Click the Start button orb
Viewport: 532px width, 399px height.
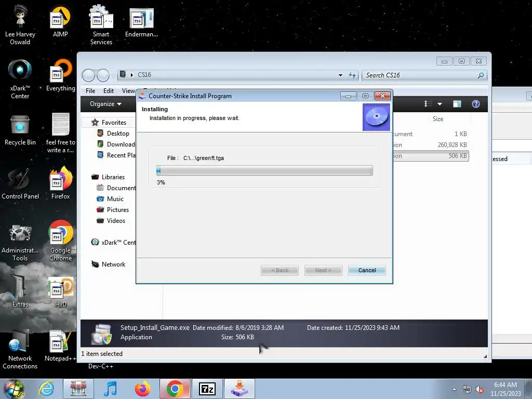[x=14, y=389]
